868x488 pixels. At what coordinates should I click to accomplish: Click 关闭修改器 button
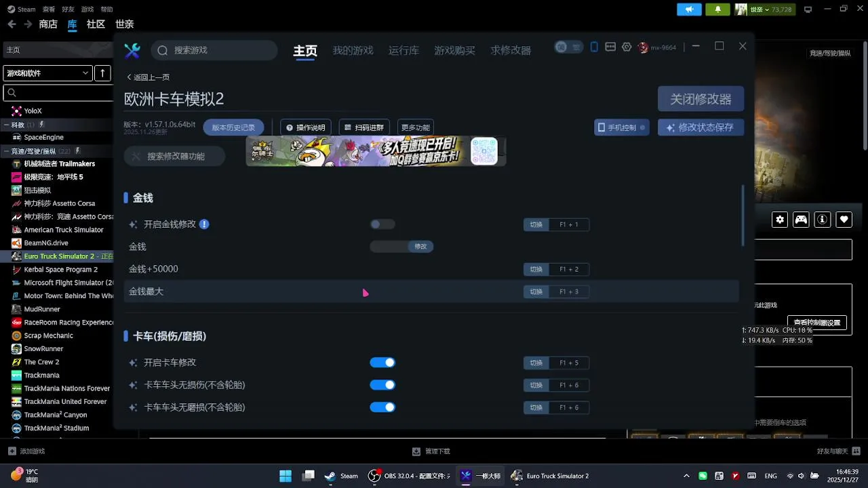click(x=701, y=99)
